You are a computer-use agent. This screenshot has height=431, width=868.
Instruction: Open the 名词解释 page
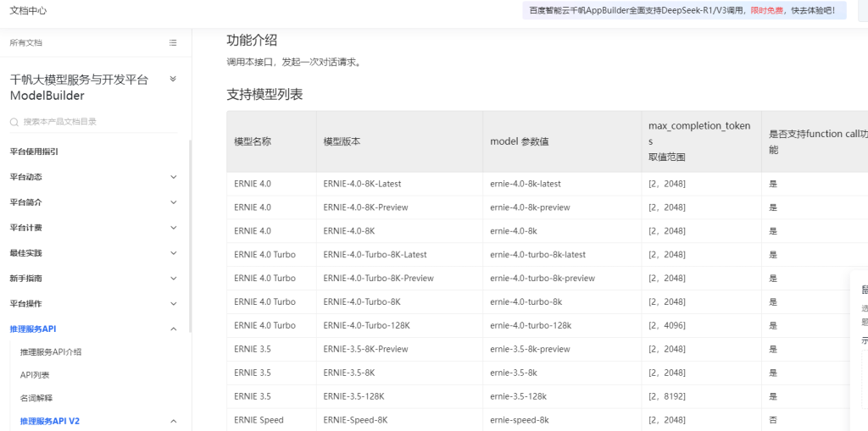tap(37, 398)
